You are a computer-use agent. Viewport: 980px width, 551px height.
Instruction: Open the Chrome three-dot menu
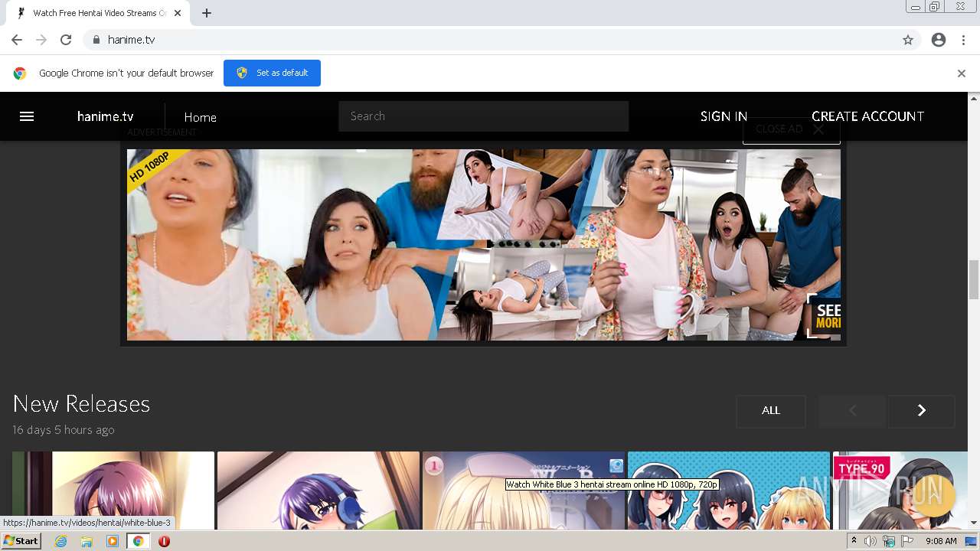(963, 40)
